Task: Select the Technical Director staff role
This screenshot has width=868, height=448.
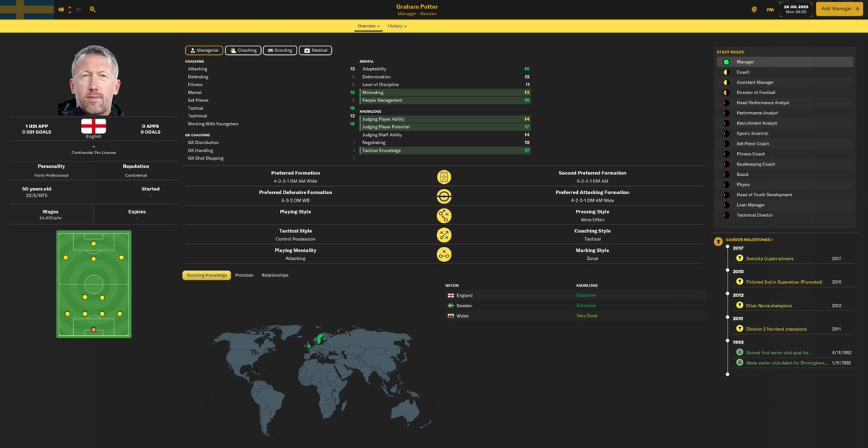Action: point(784,215)
